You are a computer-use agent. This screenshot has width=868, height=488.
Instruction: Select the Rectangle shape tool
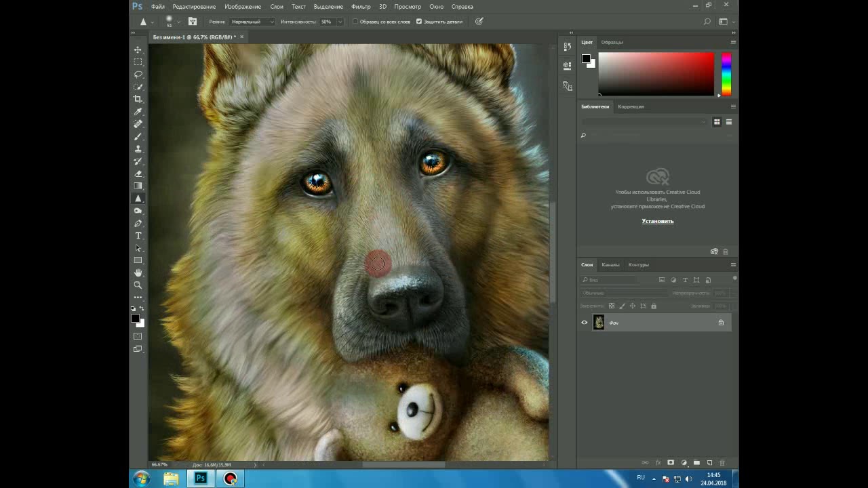tap(138, 260)
